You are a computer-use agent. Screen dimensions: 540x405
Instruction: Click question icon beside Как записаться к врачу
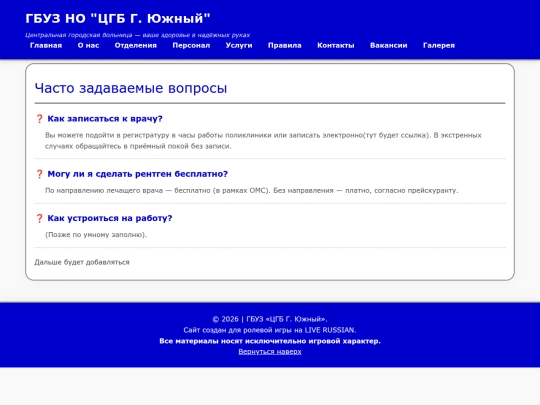pos(39,119)
